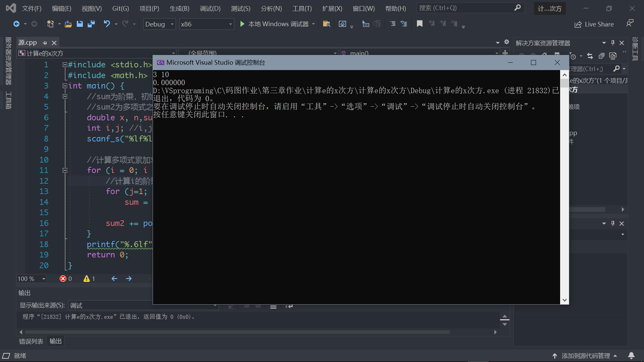The image size is (644, 362).
Task: Open the 工具(T) menu
Action: tap(302, 8)
